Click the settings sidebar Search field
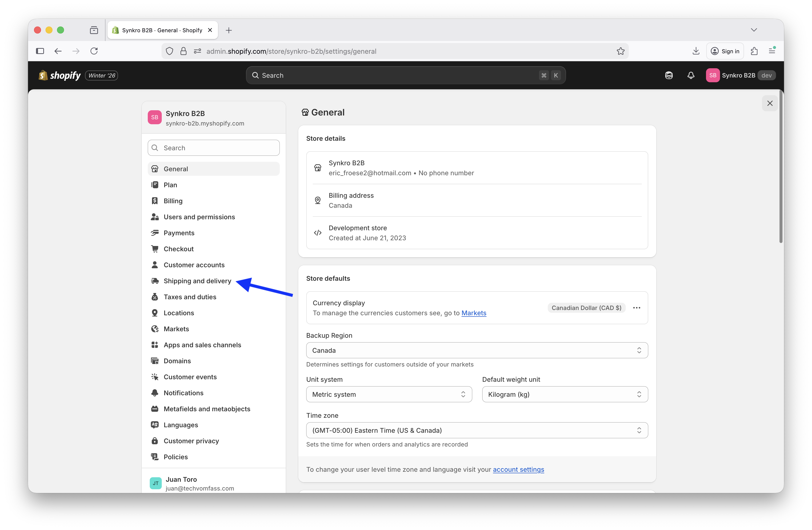 click(x=213, y=148)
